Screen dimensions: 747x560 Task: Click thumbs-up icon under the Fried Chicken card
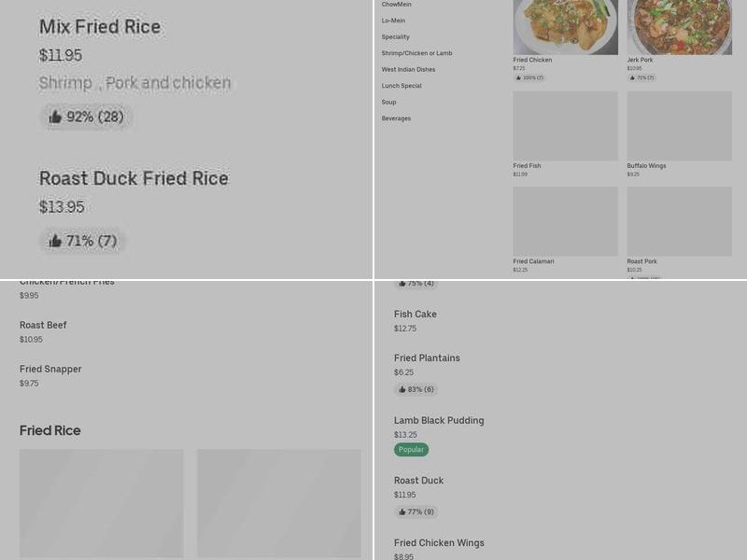pos(518,77)
